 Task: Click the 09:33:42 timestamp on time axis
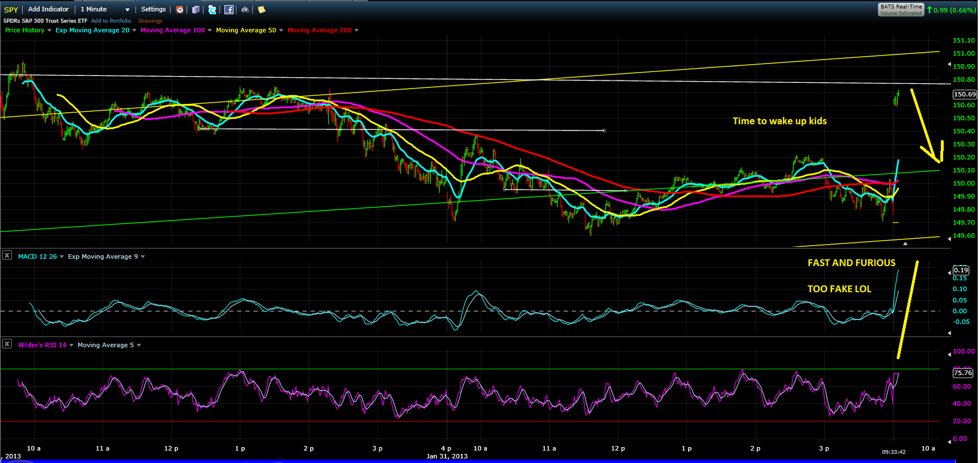click(894, 452)
